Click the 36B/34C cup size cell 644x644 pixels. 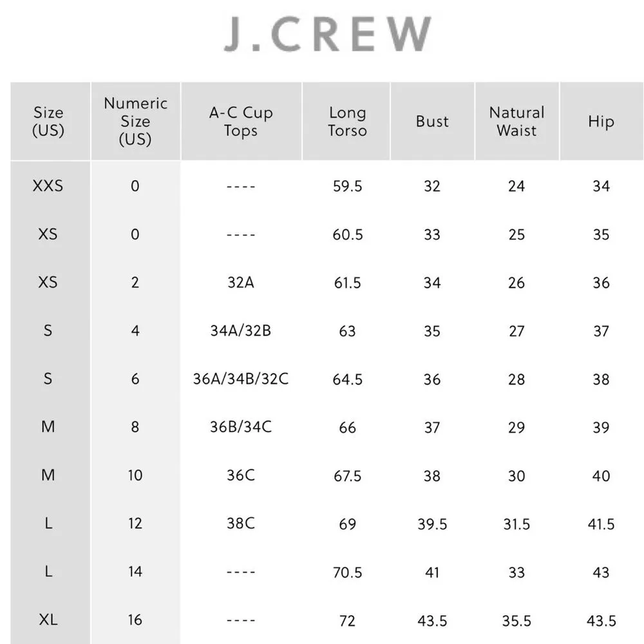(x=241, y=427)
